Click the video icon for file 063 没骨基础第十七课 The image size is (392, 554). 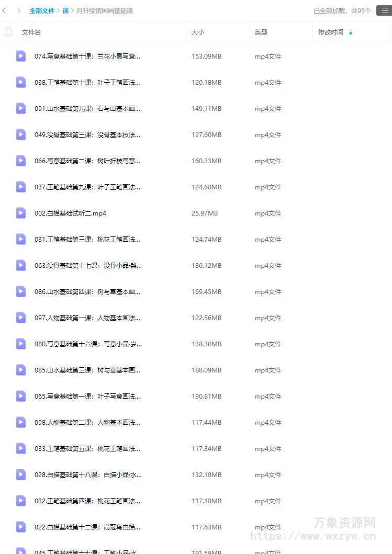tap(21, 265)
